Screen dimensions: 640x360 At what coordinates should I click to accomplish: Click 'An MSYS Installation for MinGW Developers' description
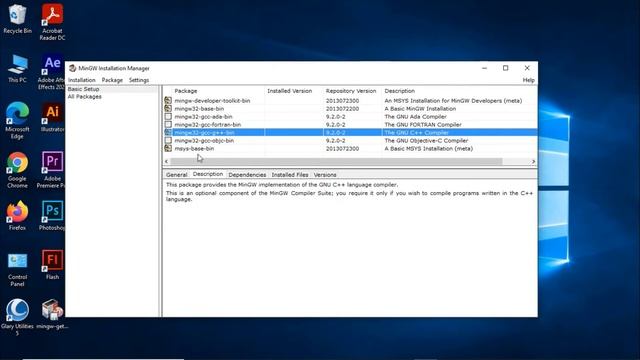pos(453,100)
